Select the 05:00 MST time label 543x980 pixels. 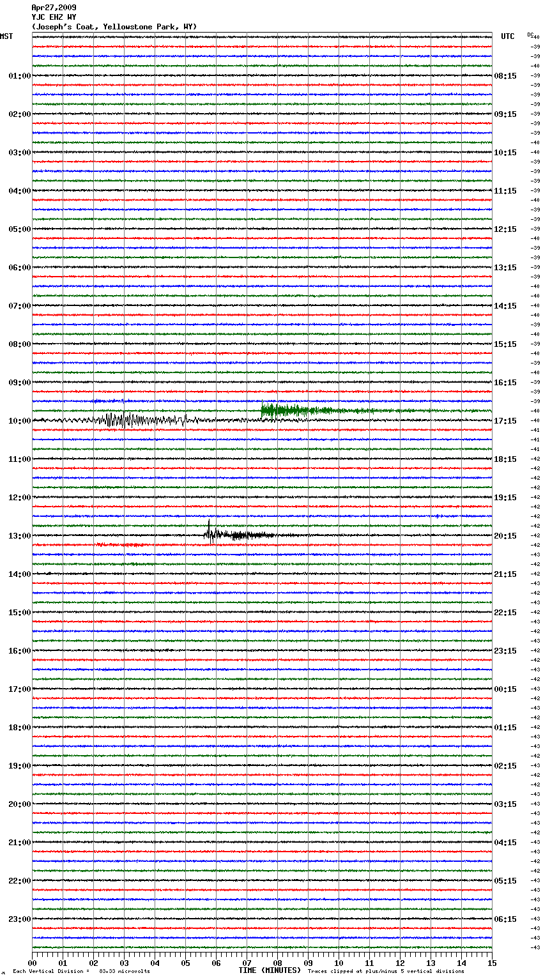click(20, 229)
